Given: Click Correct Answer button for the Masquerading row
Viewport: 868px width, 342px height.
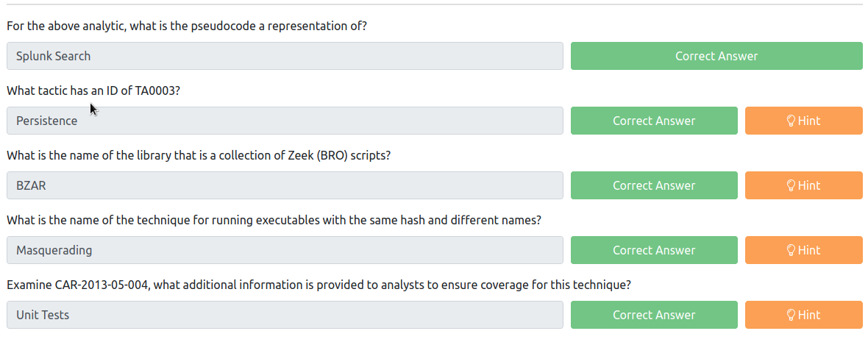Looking at the screenshot, I should [x=655, y=250].
